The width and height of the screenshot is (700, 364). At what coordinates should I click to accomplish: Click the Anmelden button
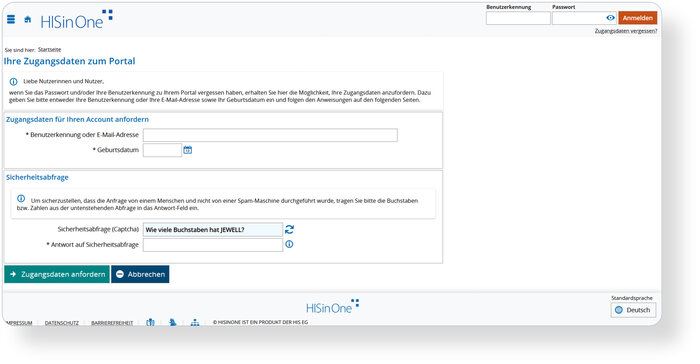(x=638, y=18)
